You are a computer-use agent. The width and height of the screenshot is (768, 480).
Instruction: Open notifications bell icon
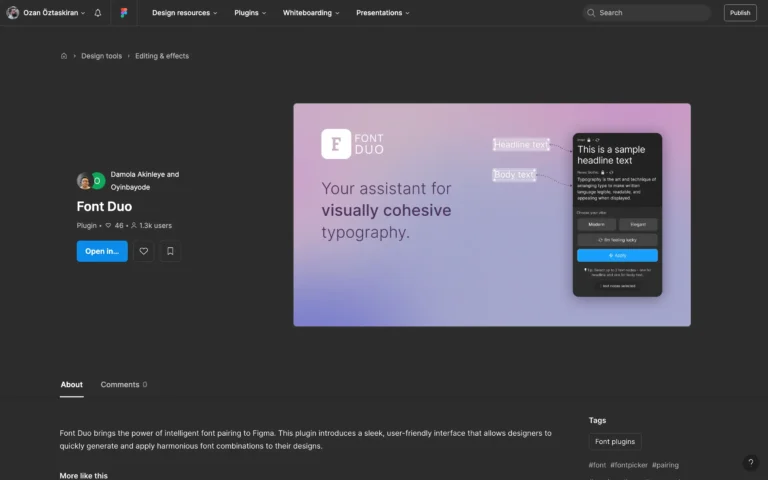pos(97,13)
